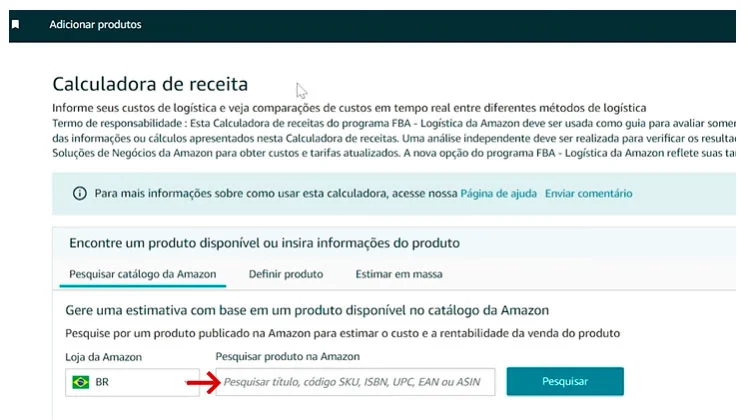The width and height of the screenshot is (748, 420).
Task: Click the Pesquisar produto na Amazon label
Action: pos(288,357)
